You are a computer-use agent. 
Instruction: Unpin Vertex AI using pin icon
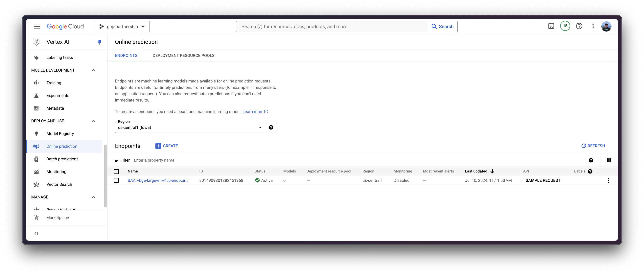pyautogui.click(x=100, y=42)
